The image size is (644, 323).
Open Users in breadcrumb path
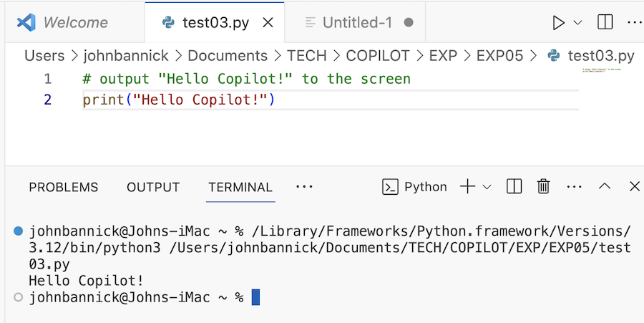pyautogui.click(x=44, y=55)
